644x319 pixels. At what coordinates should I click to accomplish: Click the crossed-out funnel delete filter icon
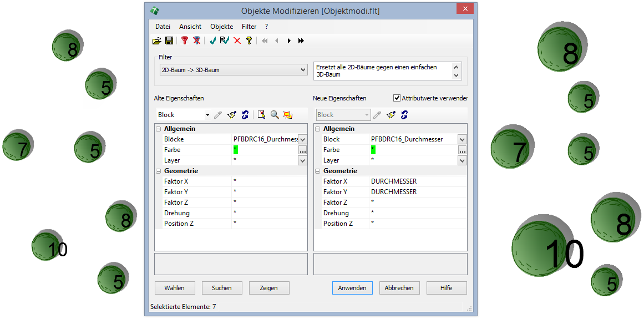point(196,40)
